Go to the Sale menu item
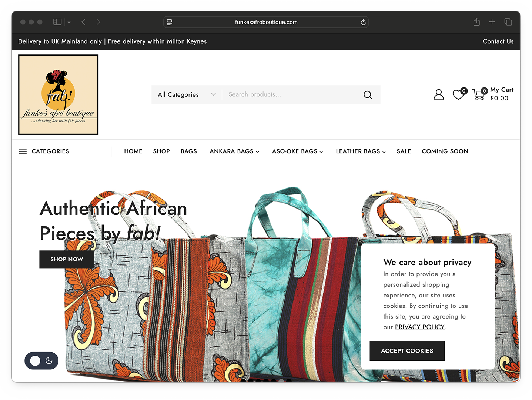 pos(404,151)
